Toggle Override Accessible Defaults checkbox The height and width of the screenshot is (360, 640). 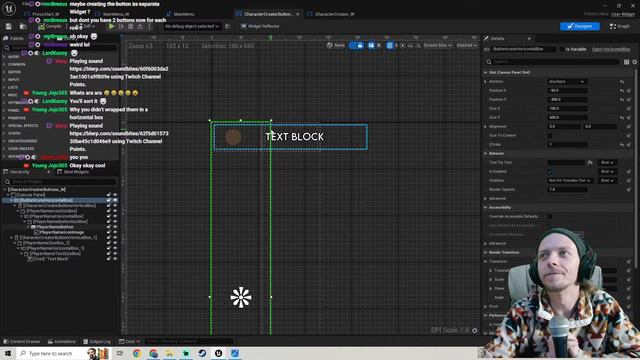coord(550,216)
